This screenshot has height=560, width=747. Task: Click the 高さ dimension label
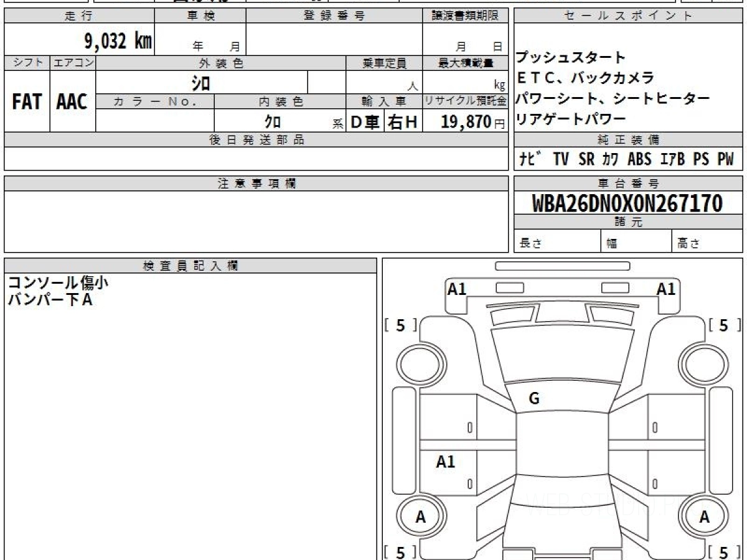pos(688,244)
